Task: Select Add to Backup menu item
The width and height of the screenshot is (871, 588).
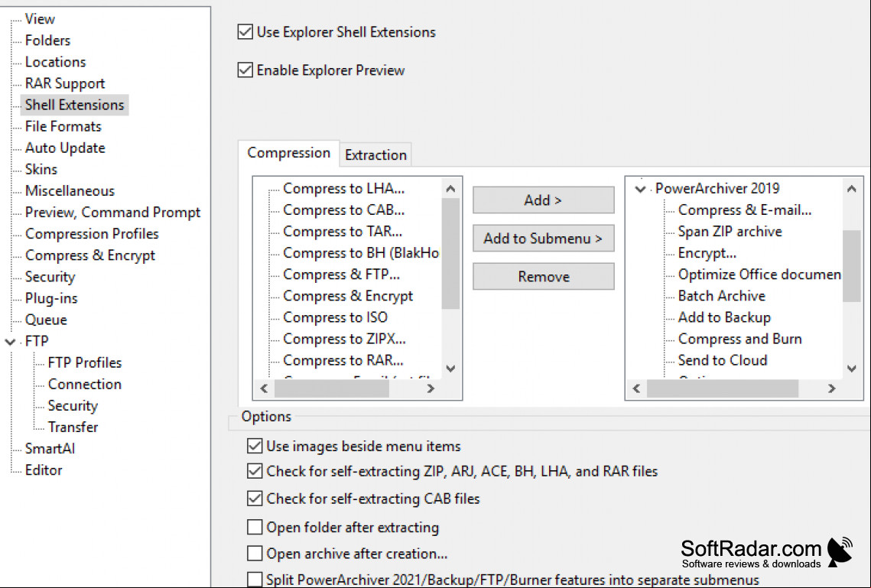Action: pos(724,317)
